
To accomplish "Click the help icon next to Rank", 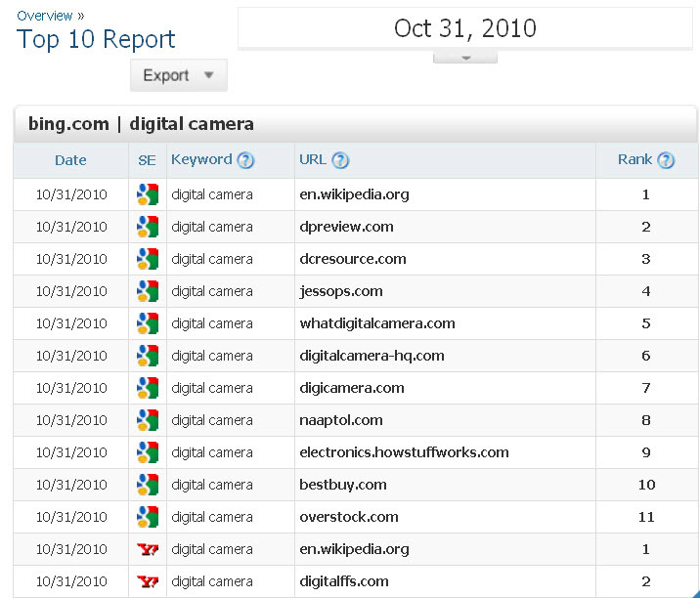I will pos(666,160).
